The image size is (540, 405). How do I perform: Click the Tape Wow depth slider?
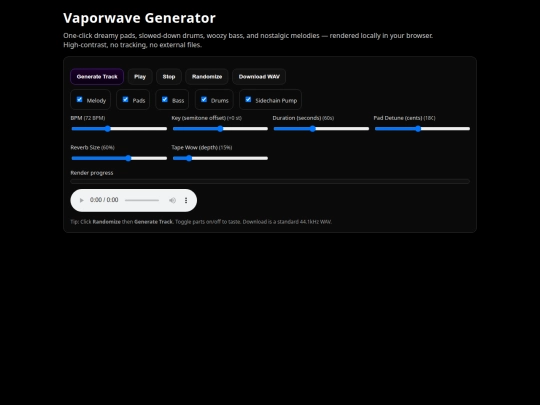click(220, 158)
